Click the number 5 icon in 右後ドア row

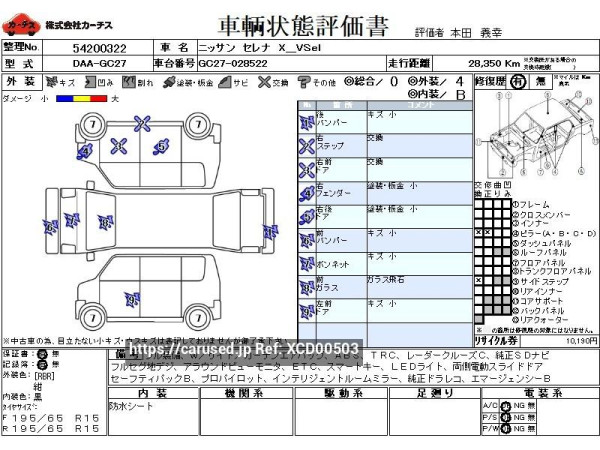click(x=307, y=217)
